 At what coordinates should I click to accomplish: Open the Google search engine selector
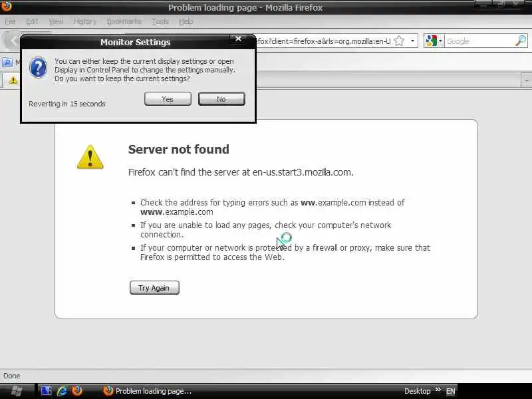[434, 41]
